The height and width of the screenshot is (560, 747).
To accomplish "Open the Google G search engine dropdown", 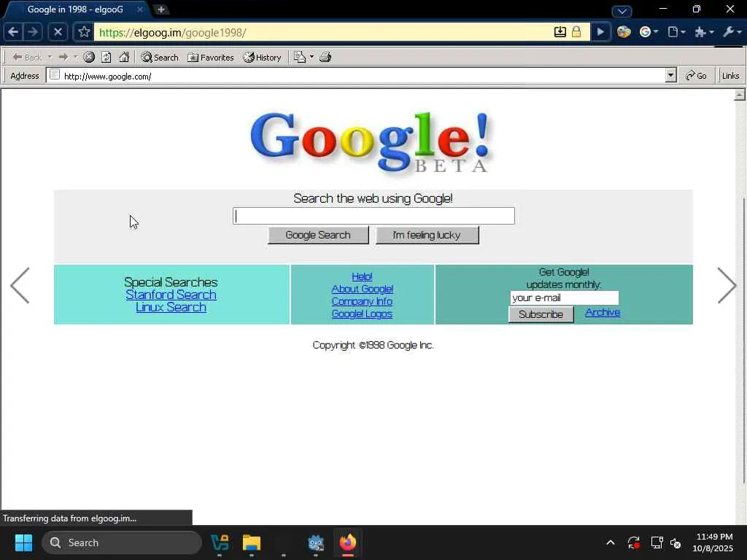I will (649, 32).
